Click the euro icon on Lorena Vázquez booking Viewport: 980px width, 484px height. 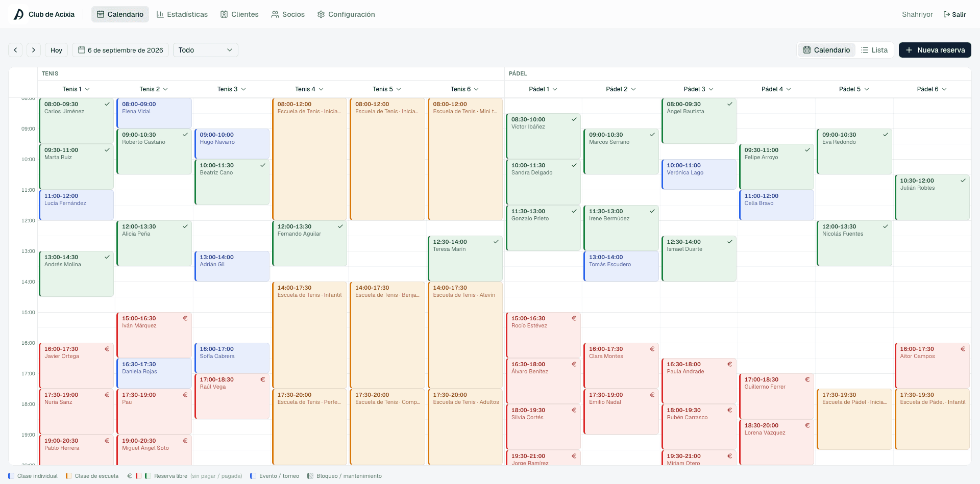click(x=807, y=425)
